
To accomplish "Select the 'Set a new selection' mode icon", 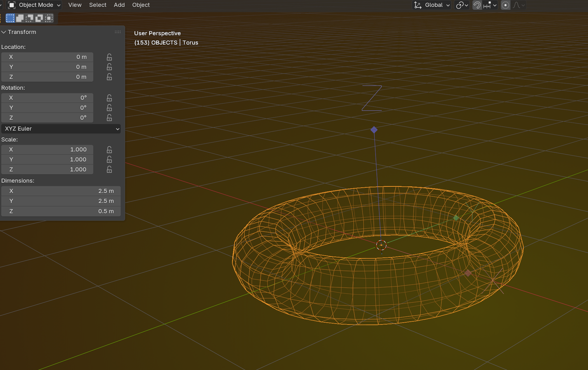I will [x=10, y=18].
